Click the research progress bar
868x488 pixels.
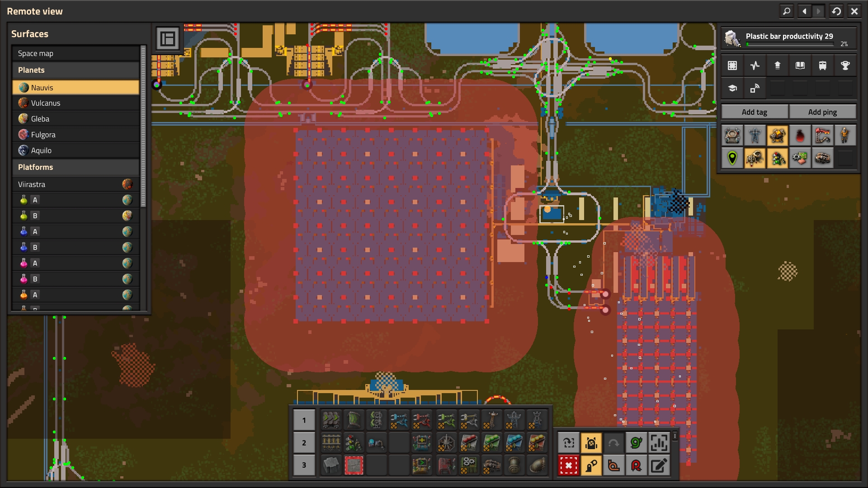790,44
